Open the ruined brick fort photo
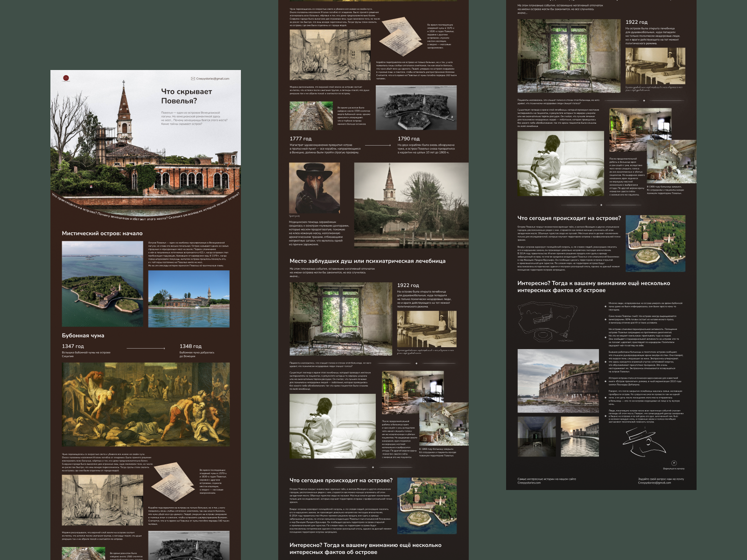The height and width of the screenshot is (560, 747). [x=558, y=381]
